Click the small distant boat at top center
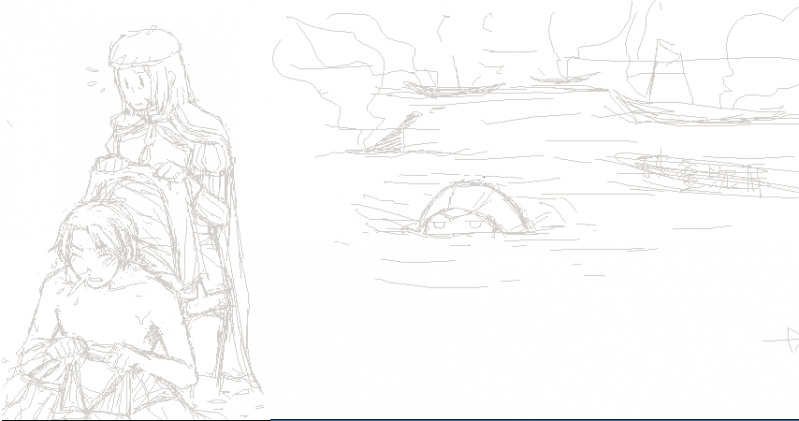 click(565, 77)
